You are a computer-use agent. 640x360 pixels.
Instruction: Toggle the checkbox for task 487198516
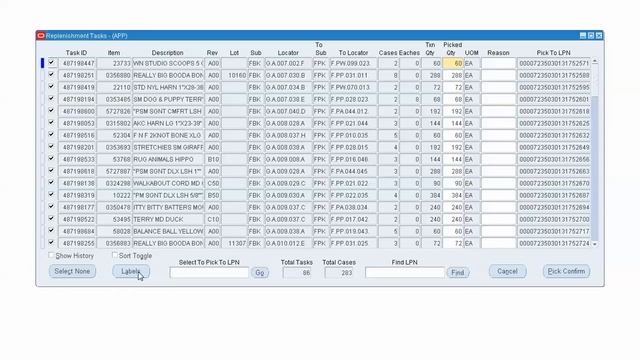[51, 135]
